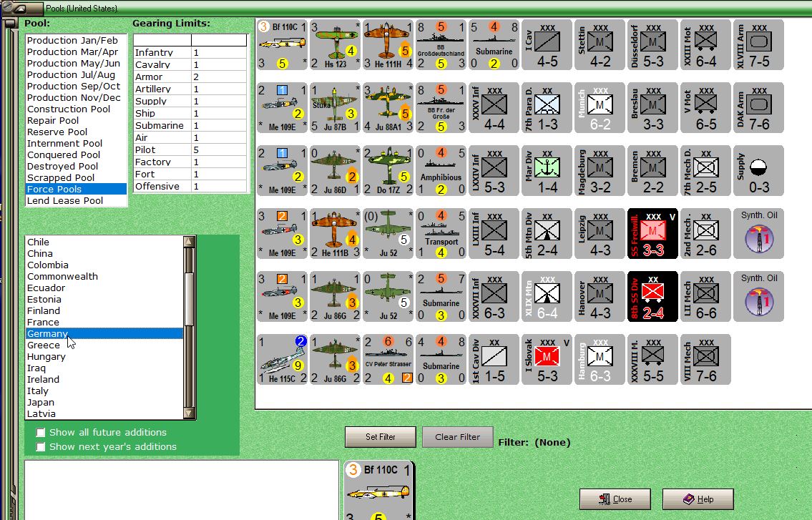Viewport: 812px width, 520px height.
Task: Pick the Großdeutschland battleship counter
Action: (x=441, y=45)
